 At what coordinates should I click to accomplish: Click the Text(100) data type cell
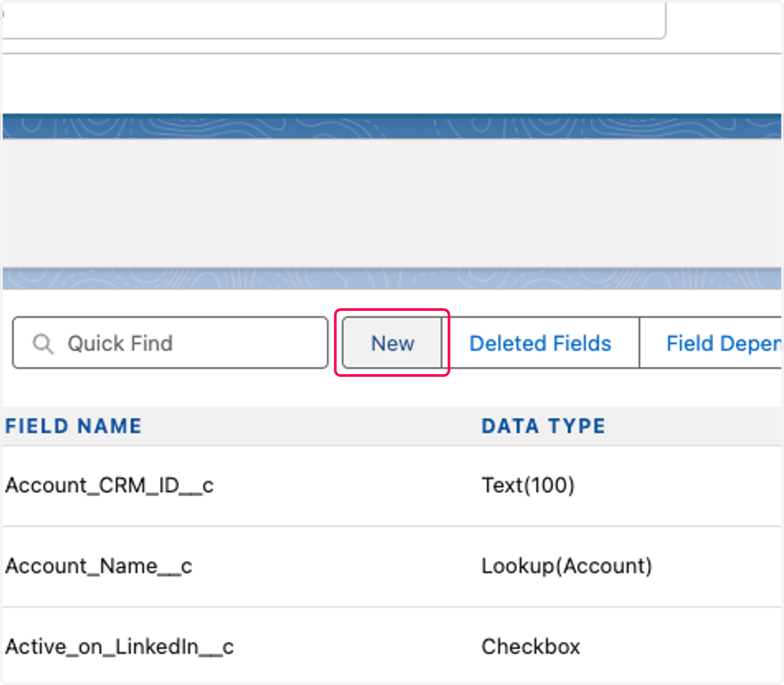coord(528,485)
